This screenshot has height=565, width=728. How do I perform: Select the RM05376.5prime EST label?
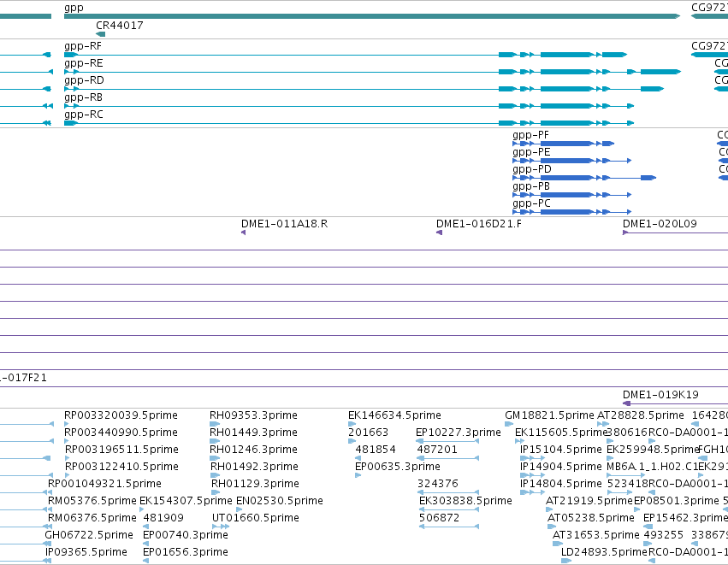(92, 501)
